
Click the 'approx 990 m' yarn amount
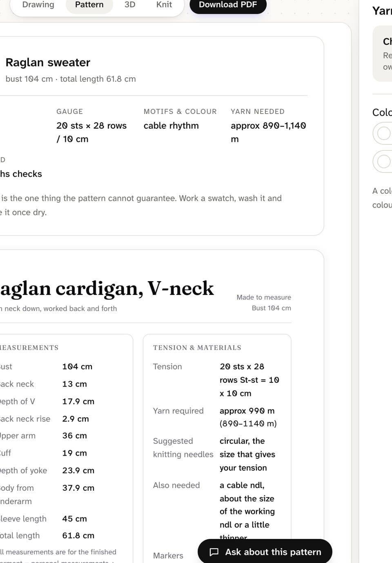pyautogui.click(x=247, y=411)
